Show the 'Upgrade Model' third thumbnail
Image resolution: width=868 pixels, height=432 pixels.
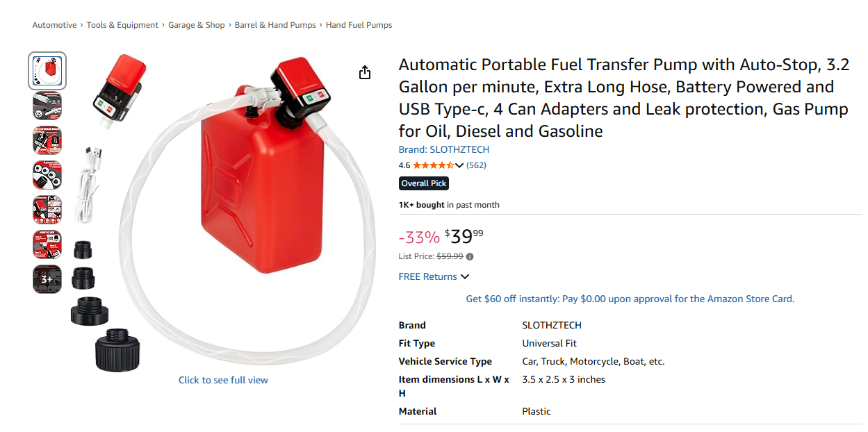47,140
